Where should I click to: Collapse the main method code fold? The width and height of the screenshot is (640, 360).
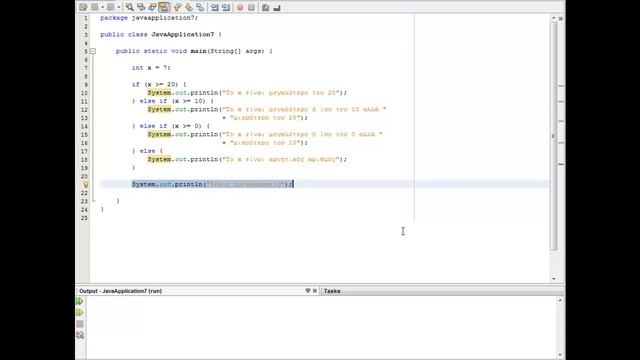point(93,51)
